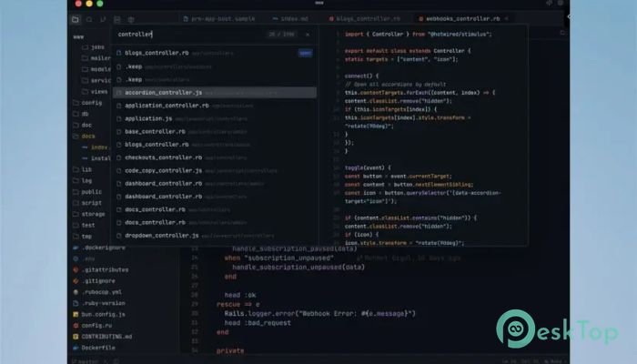
Task: Click the git icon beside .gitignore
Action: pyautogui.click(x=76, y=280)
